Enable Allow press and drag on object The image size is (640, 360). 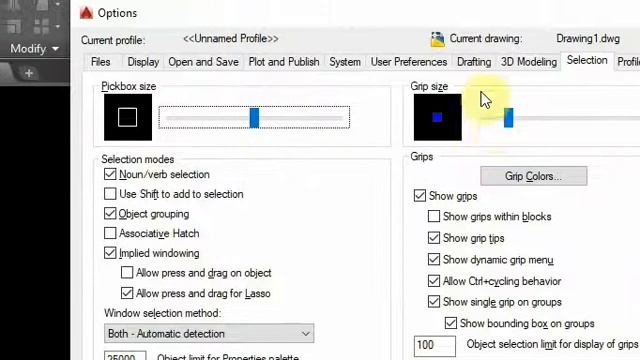tap(127, 273)
